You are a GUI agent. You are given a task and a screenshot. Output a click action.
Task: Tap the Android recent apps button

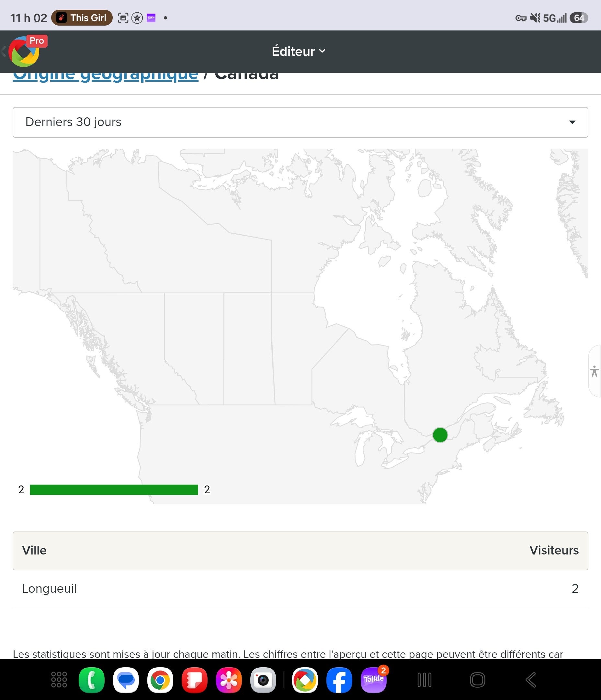(x=425, y=680)
